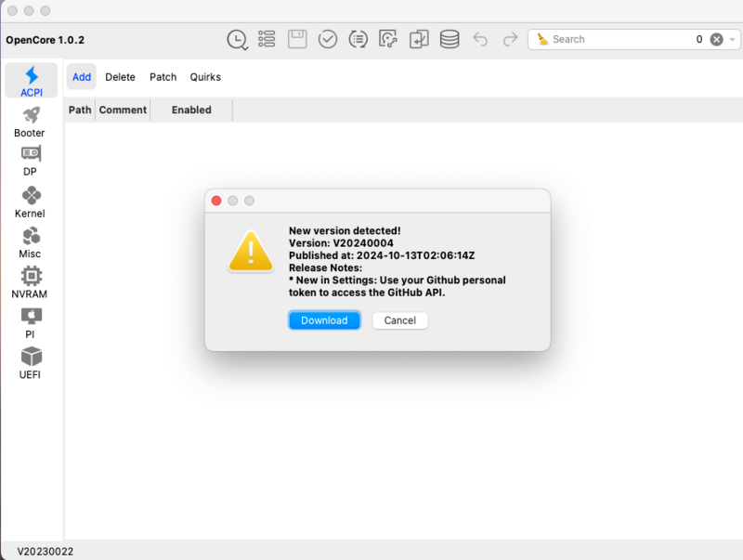
Task: Open the ACPI section in sidebar
Action: (x=32, y=81)
